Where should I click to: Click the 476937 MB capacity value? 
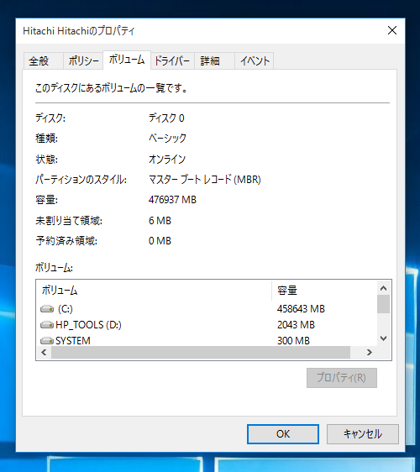point(172,200)
